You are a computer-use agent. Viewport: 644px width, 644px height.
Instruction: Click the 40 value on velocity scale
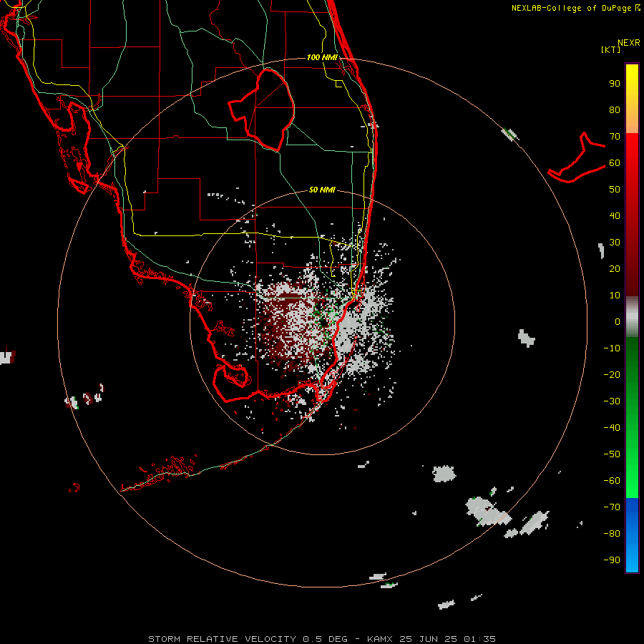615,215
